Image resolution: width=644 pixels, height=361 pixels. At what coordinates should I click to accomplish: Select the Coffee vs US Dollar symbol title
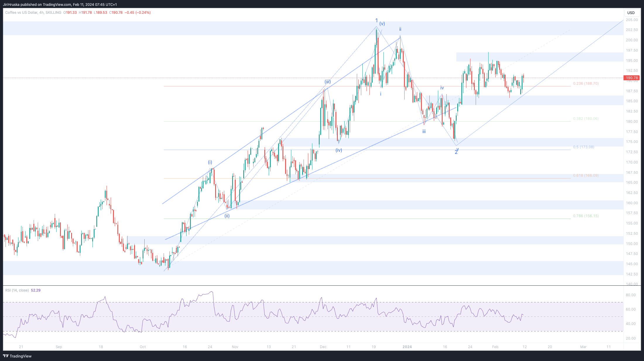tap(21, 13)
